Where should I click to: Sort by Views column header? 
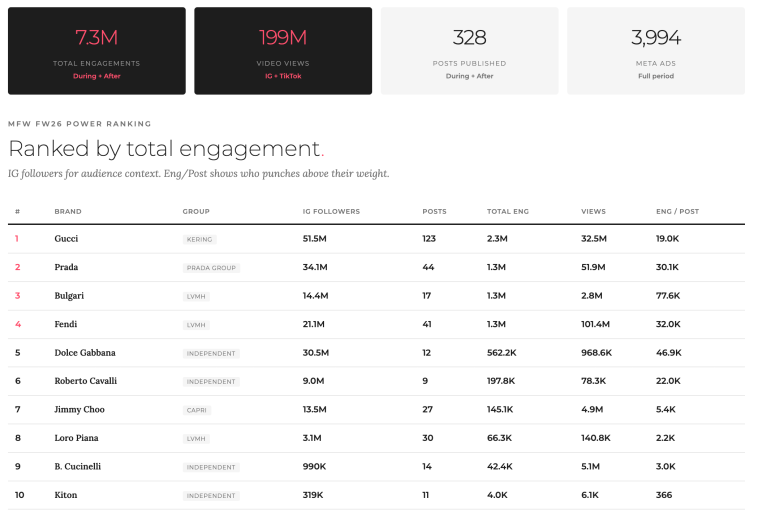point(593,212)
